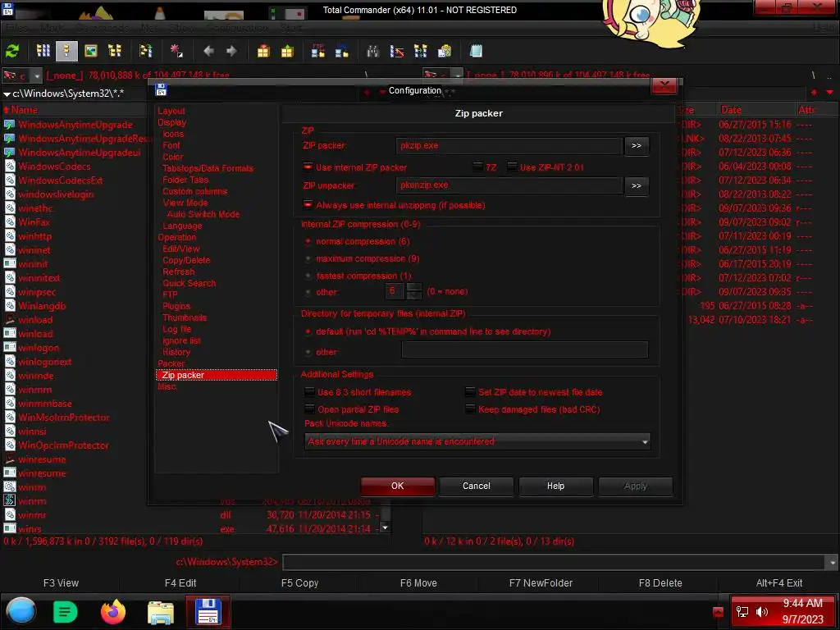Open the green notes app on taskbar

(66, 612)
